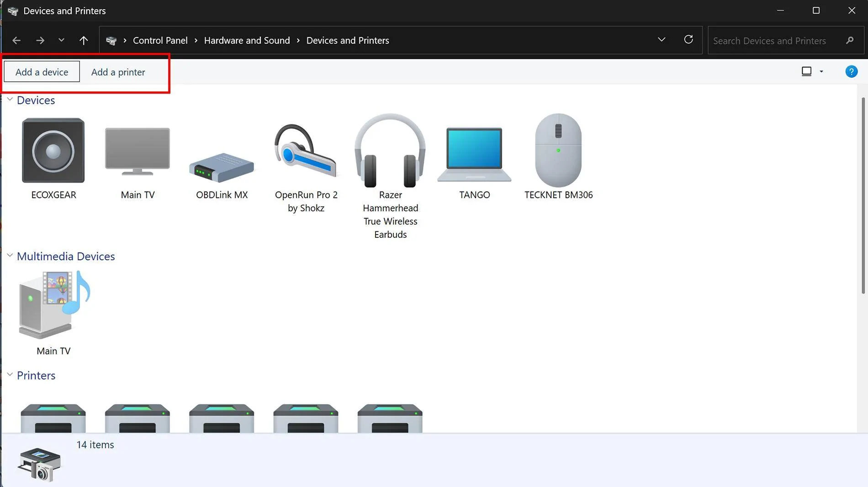Select the TECKNET BM306 mouse icon

[x=558, y=151]
